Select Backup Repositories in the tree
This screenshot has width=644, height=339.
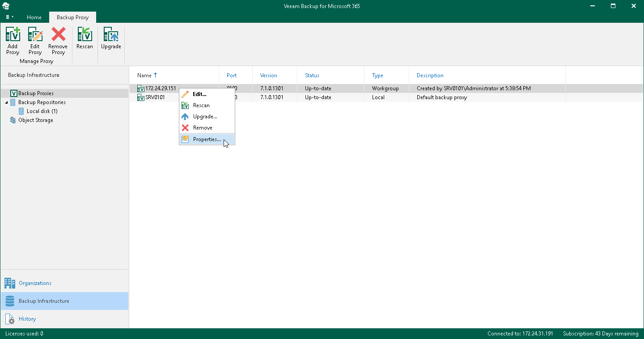42,102
